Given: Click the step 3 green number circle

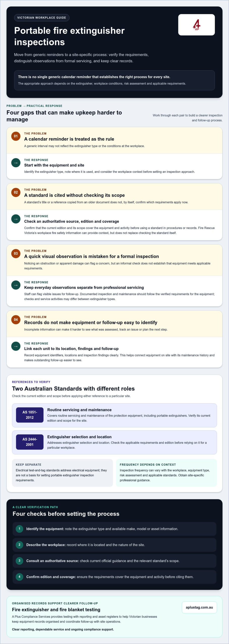Looking at the screenshot, I should click(x=19, y=561).
